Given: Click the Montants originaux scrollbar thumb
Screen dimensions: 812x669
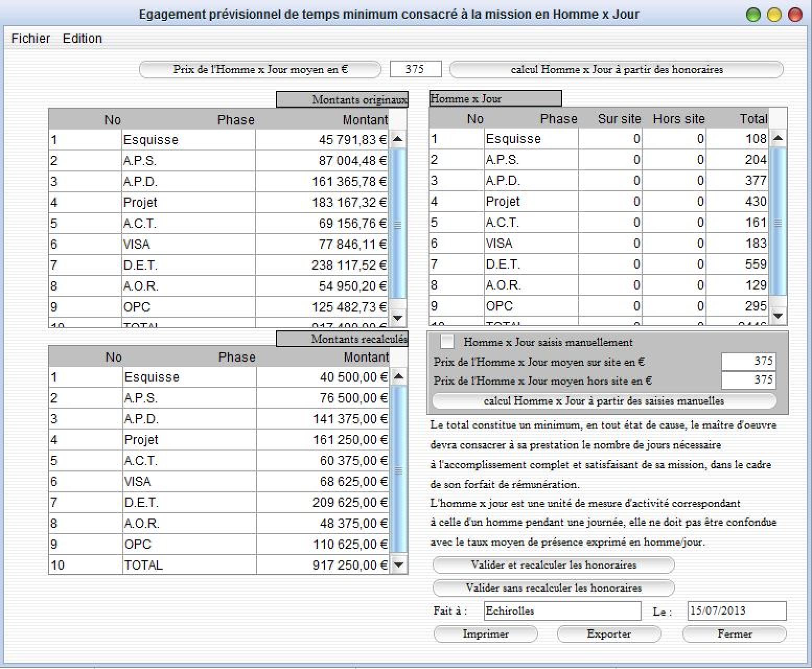Looking at the screenshot, I should coord(398,224).
